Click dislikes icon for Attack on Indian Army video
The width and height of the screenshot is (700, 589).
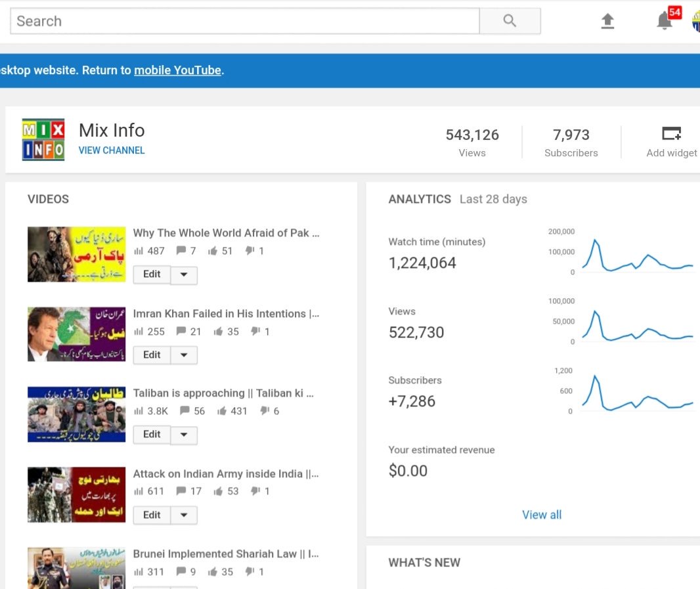255,491
